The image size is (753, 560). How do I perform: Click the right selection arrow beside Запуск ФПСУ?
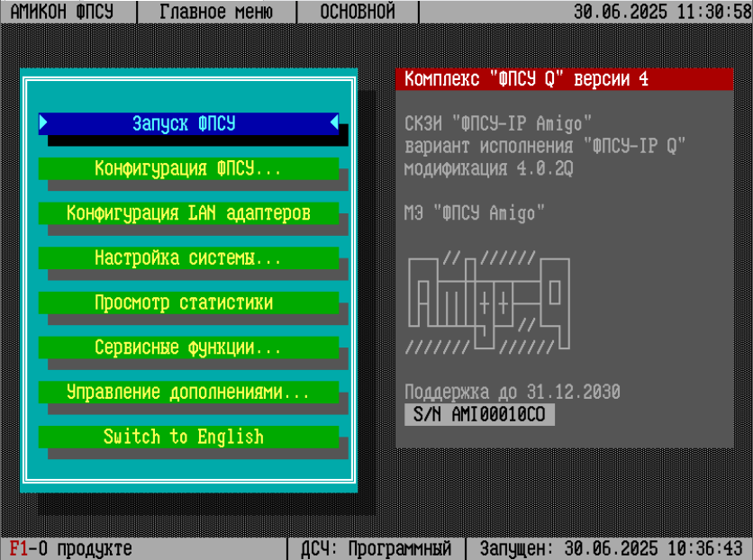tap(334, 122)
